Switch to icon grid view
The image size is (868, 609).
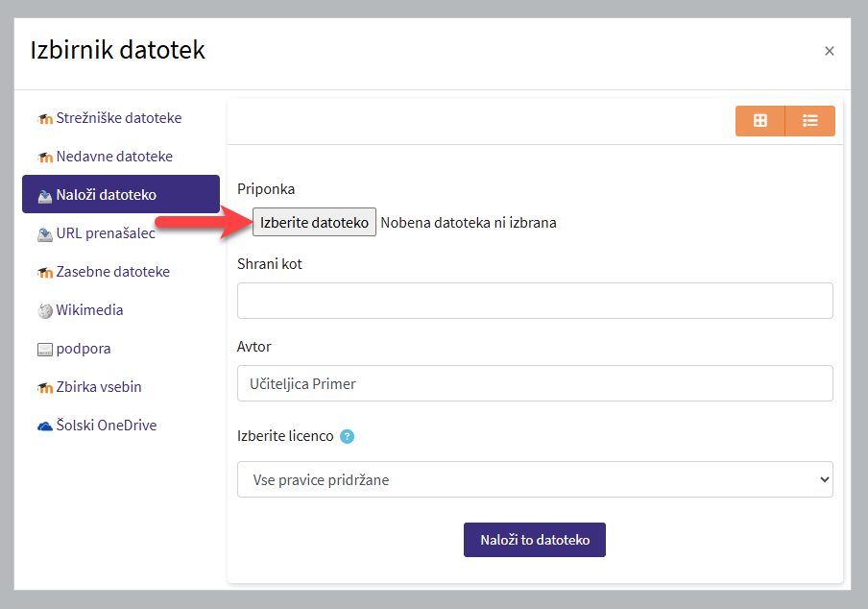[760, 121]
